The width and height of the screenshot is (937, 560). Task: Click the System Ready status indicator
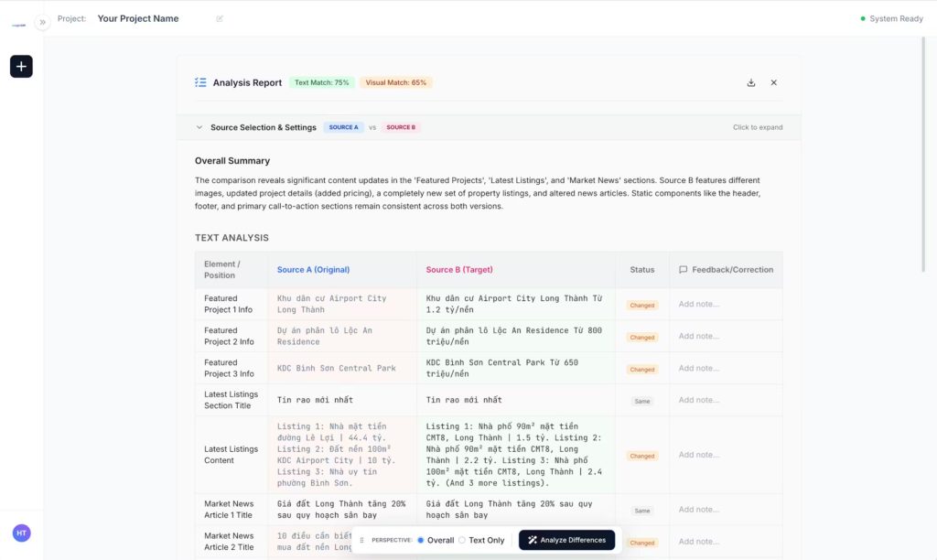point(892,17)
